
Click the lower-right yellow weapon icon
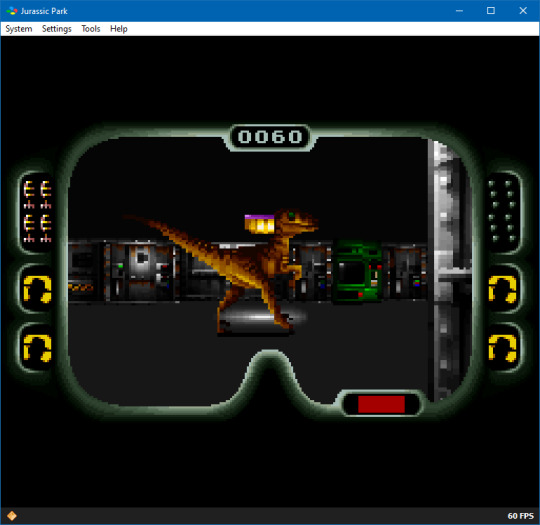coord(502,348)
